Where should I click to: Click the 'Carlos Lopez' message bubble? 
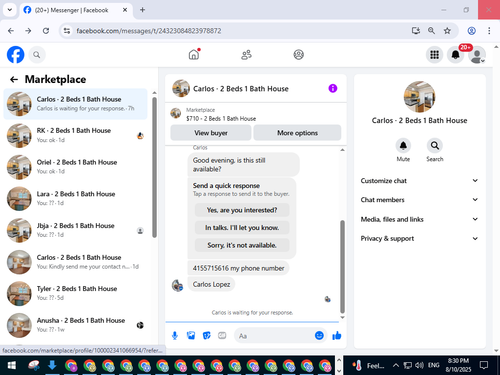click(x=211, y=284)
